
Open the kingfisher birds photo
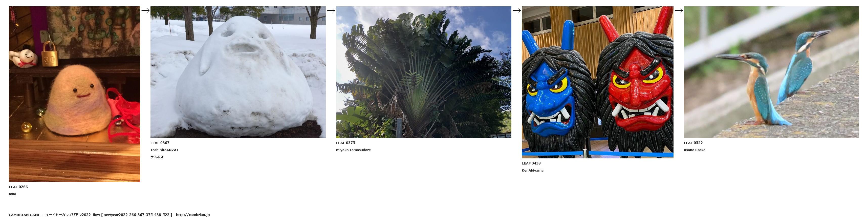771,72
